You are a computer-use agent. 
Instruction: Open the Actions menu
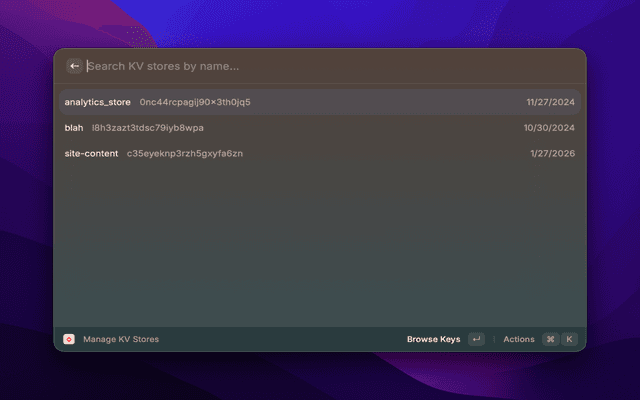pyautogui.click(x=519, y=339)
